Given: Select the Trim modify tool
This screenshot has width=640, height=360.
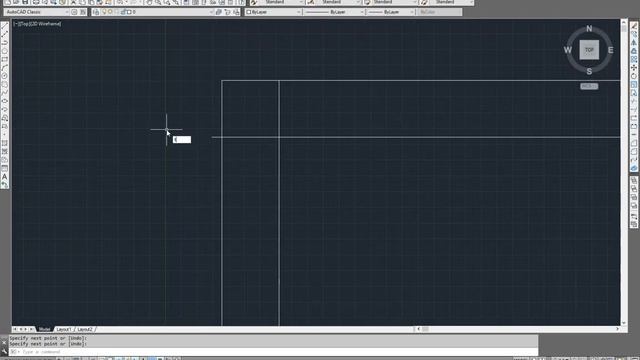Looking at the screenshot, I should coord(634,101).
